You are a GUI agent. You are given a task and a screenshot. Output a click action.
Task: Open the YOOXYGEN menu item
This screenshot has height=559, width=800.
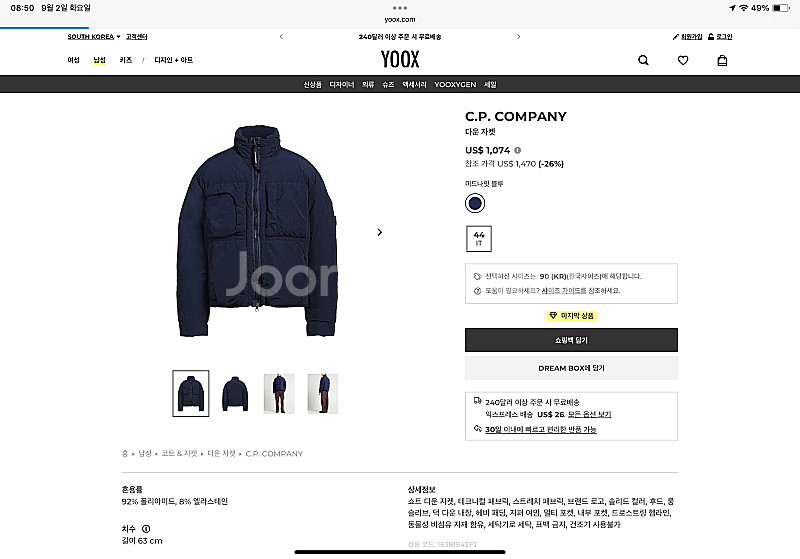455,85
